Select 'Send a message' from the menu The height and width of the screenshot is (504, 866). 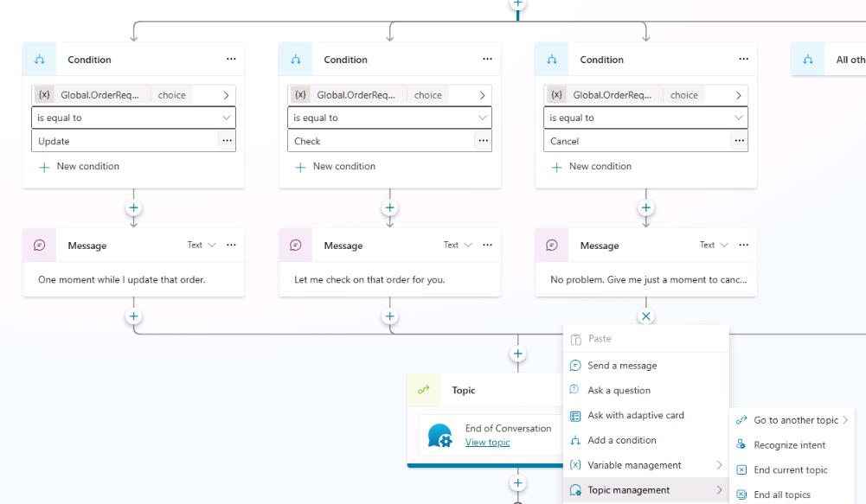click(621, 366)
